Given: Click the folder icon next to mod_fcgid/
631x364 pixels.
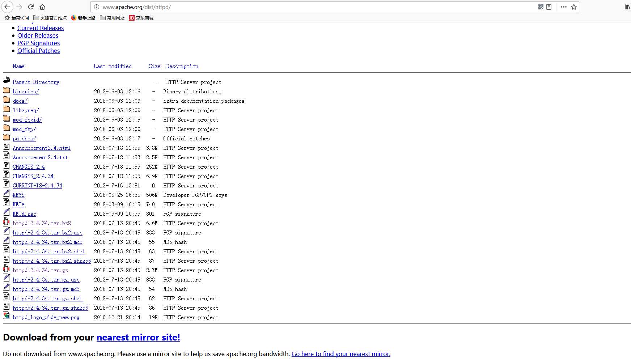Looking at the screenshot, I should pyautogui.click(x=7, y=118).
